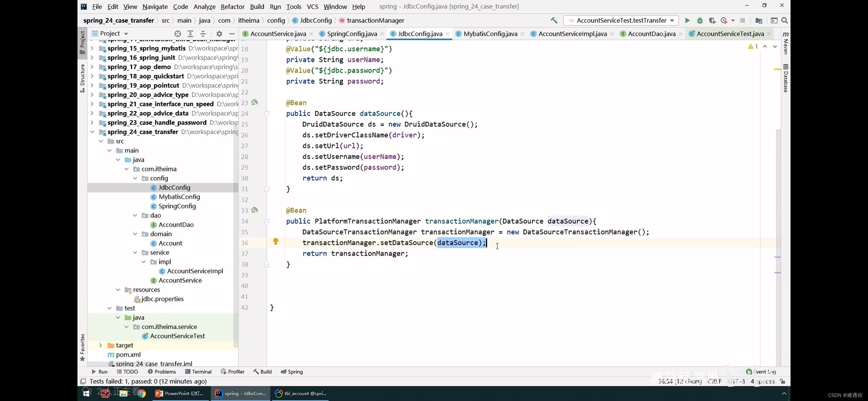Expand the target folder in the tree
The width and height of the screenshot is (868, 401).
coord(100,345)
